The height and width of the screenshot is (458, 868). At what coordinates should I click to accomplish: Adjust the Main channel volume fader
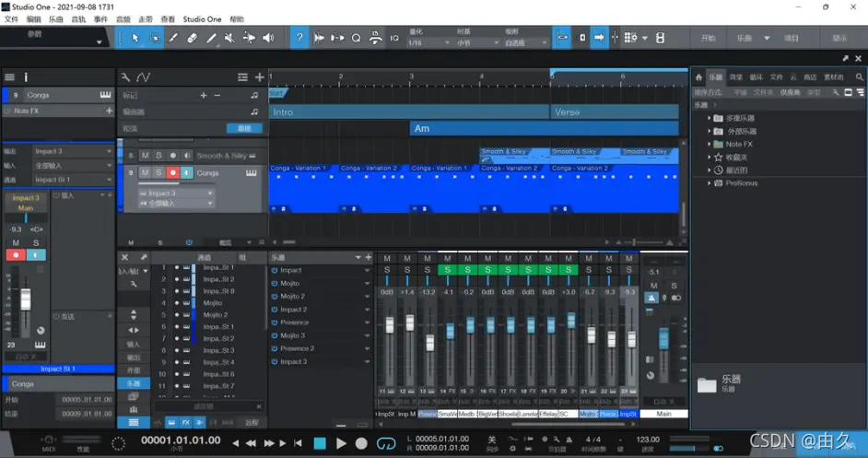663,336
